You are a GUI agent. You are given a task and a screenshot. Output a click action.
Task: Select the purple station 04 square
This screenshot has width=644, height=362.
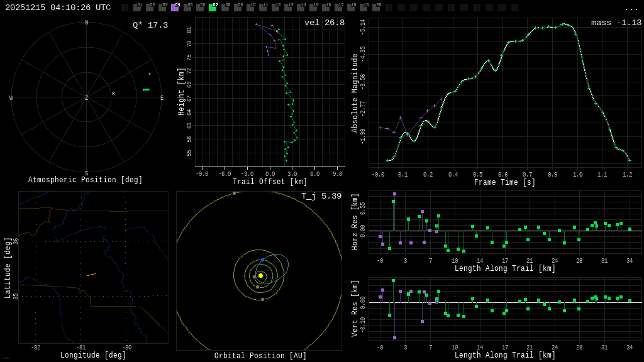click(175, 8)
